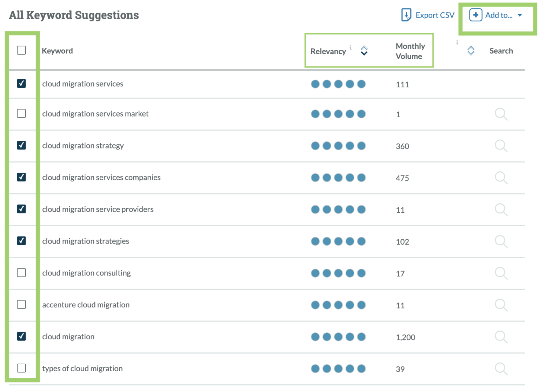Uncheck cloud migration service providers checkbox
Image resolution: width=539 pixels, height=392 pixels.
[21, 209]
